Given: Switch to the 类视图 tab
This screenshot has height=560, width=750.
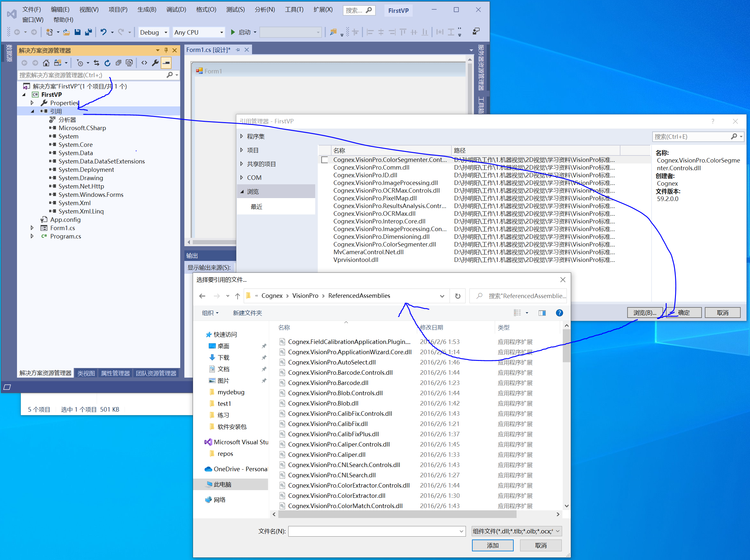Looking at the screenshot, I should pyautogui.click(x=86, y=373).
